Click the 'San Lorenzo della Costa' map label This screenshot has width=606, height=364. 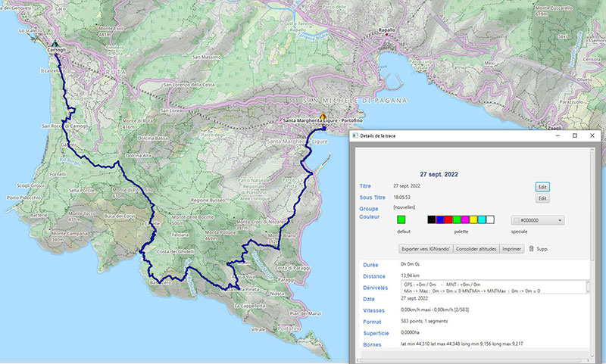(x=189, y=85)
